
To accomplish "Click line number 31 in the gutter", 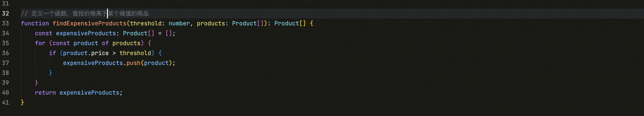I will coord(5,4).
